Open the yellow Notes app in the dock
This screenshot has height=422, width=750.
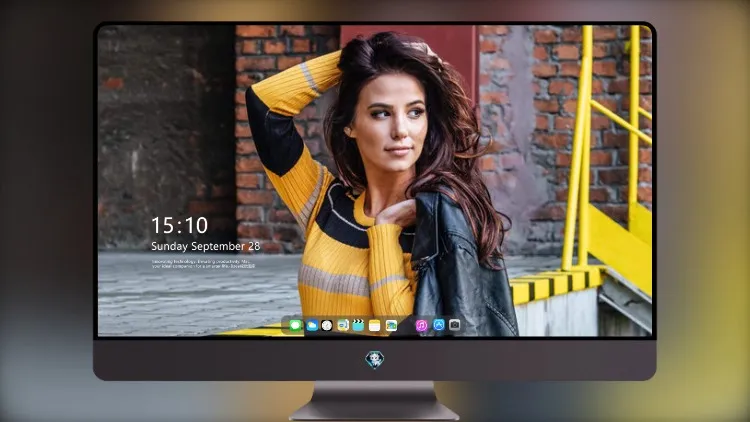(x=375, y=326)
